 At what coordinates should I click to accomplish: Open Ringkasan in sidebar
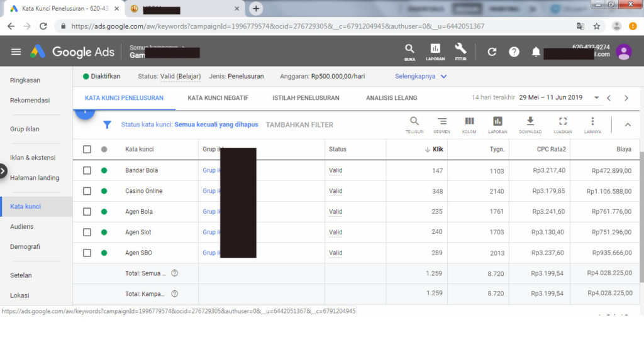pyautogui.click(x=25, y=80)
